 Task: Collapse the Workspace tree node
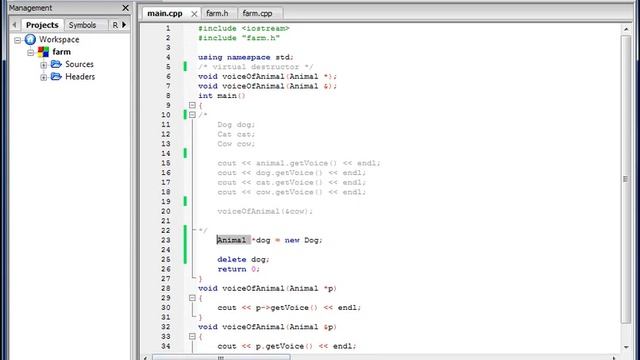tap(18, 40)
